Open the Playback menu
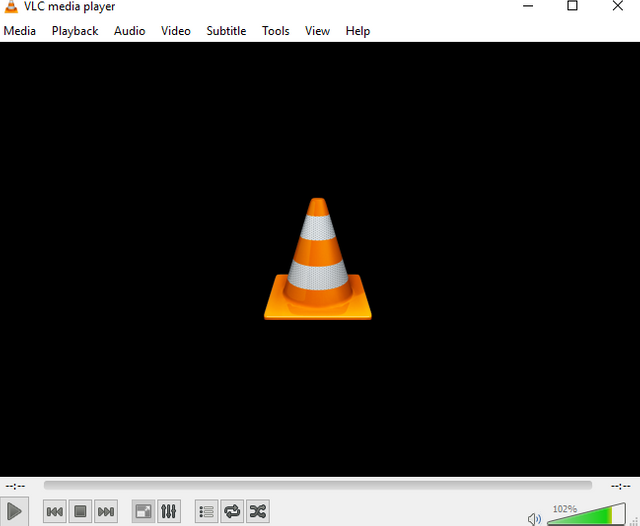This screenshot has width=640, height=526. point(75,31)
